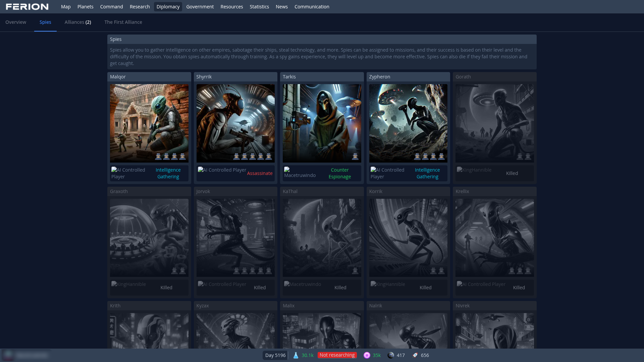Click Korrik's Killed status

click(x=426, y=288)
